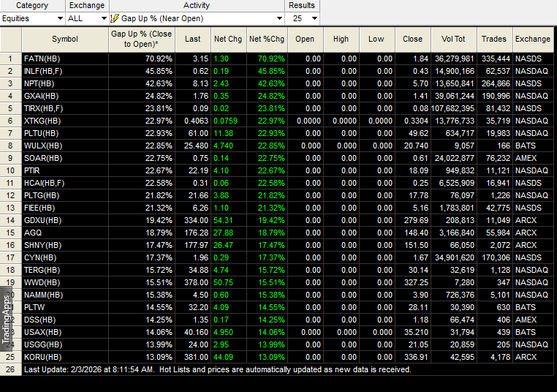Open the TradingApps side tab
The width and height of the screenshot is (557, 392).
tap(6, 319)
